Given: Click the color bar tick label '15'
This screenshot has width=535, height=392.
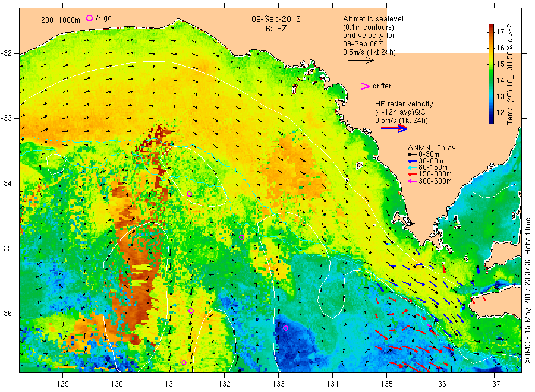Looking at the screenshot, I should click(x=500, y=64).
